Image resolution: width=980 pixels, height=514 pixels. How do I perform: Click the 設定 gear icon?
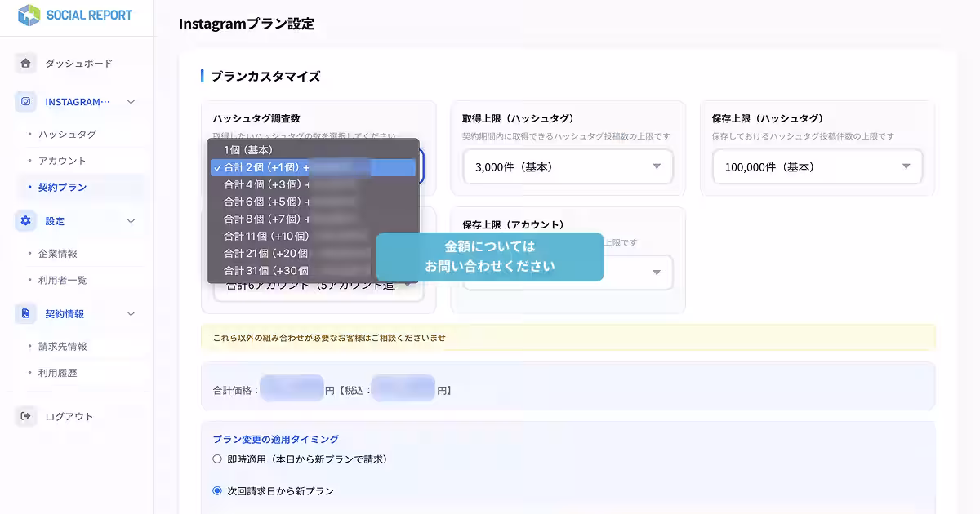point(25,220)
